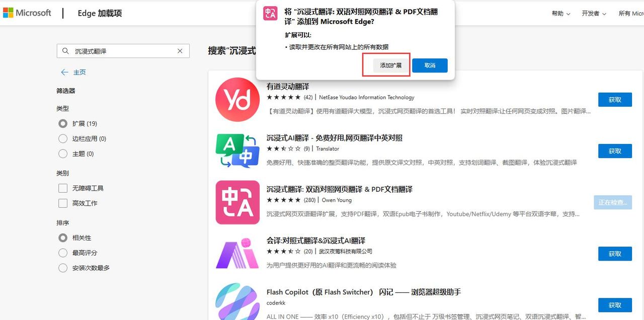Click the 添加扩展 button in the dialog

pos(386,65)
